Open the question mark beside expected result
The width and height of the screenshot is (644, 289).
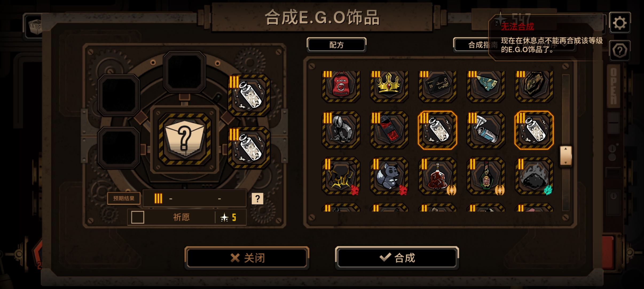point(257,199)
